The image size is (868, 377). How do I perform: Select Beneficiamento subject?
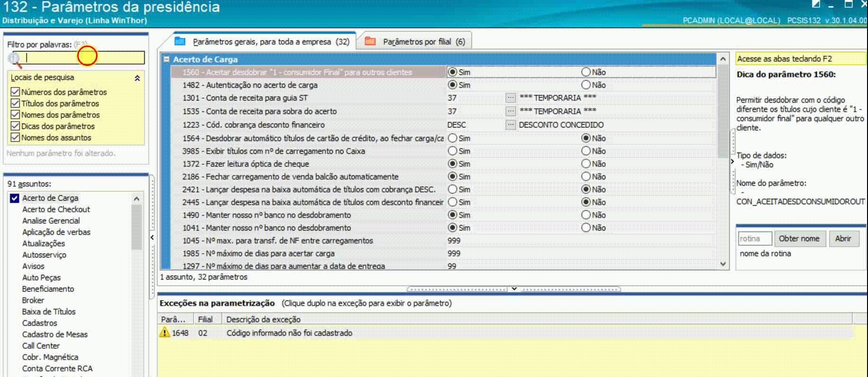(48, 289)
